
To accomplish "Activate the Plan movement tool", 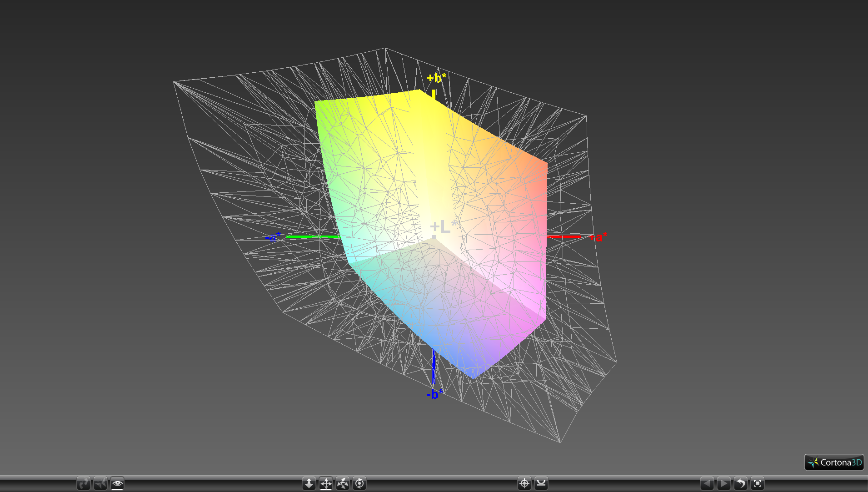I will (x=309, y=483).
